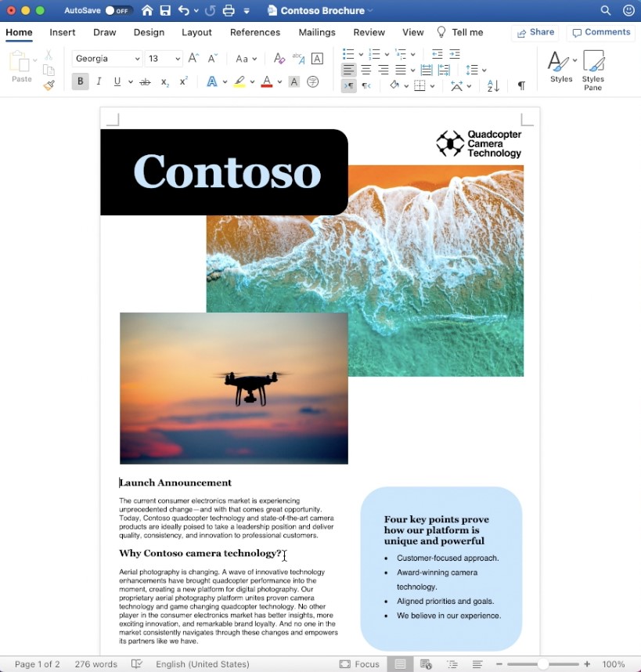Expand the Georgia font name dropdown
Screen dimensions: 641x672
[x=138, y=59]
